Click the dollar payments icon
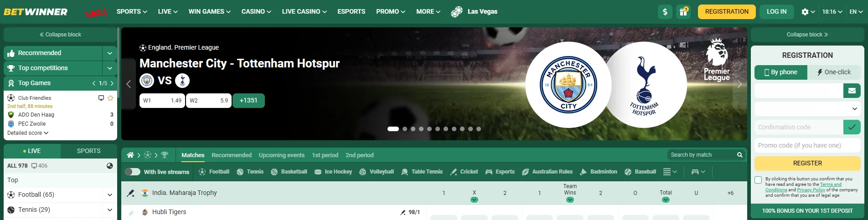The width and height of the screenshot is (868, 220). (x=665, y=12)
